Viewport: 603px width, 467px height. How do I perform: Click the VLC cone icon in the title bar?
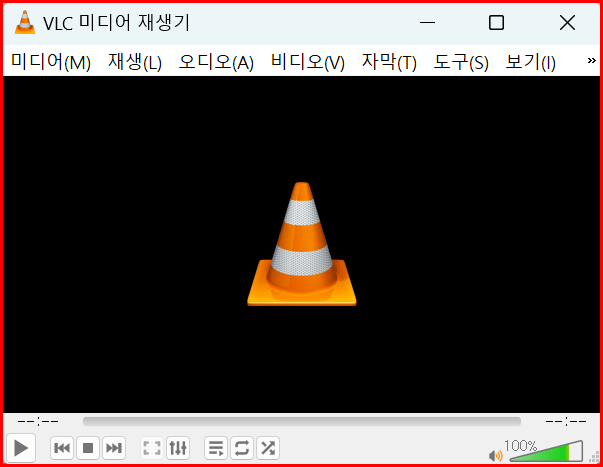[25, 22]
